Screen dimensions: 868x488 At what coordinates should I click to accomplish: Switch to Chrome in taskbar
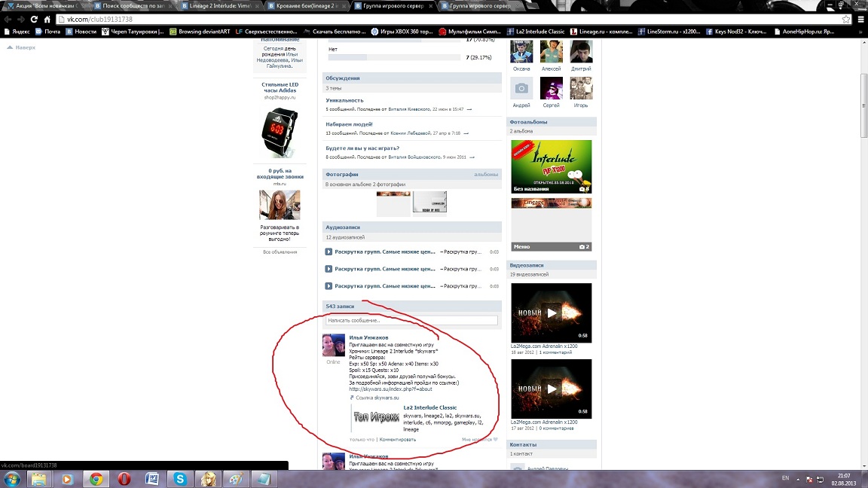click(96, 479)
